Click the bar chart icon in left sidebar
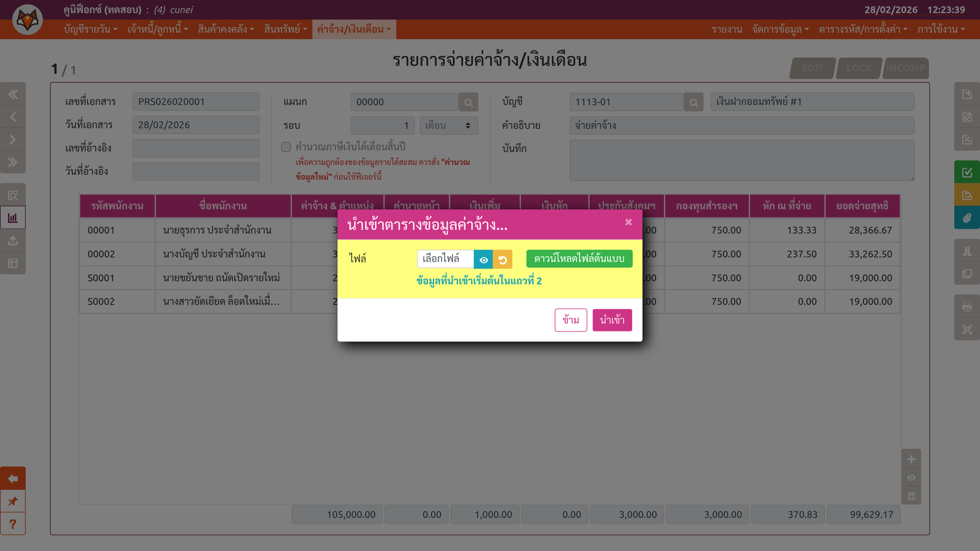Screen dimensions: 980x551 (13, 218)
